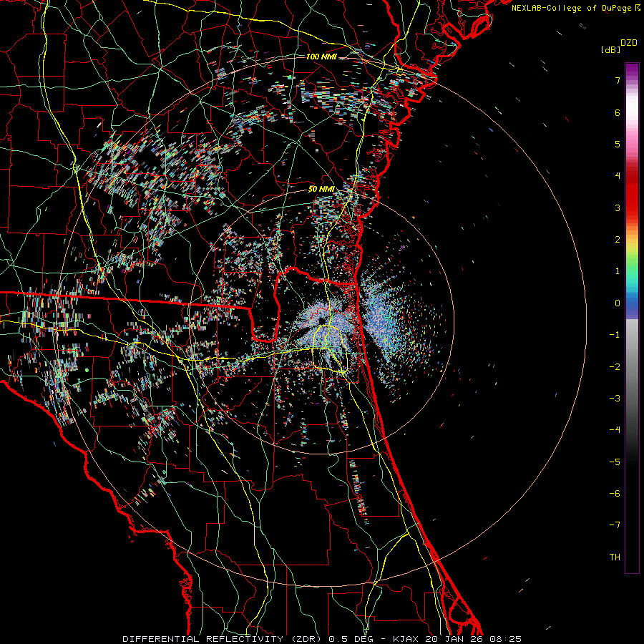Click the color scale value 4
This screenshot has height=644, width=644.
point(618,176)
